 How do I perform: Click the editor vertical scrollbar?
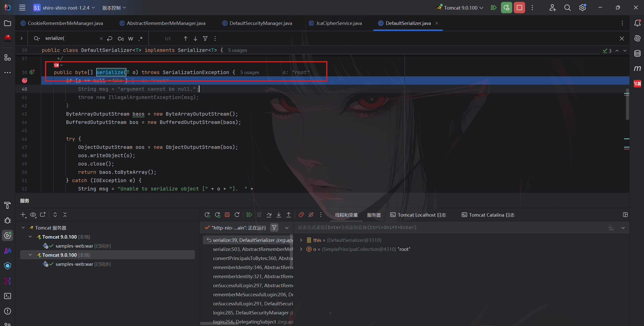[627, 105]
